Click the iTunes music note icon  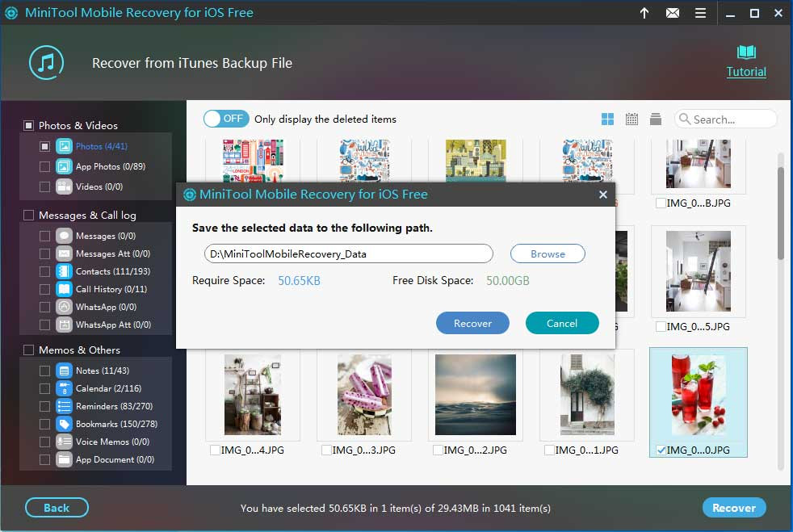[47, 63]
